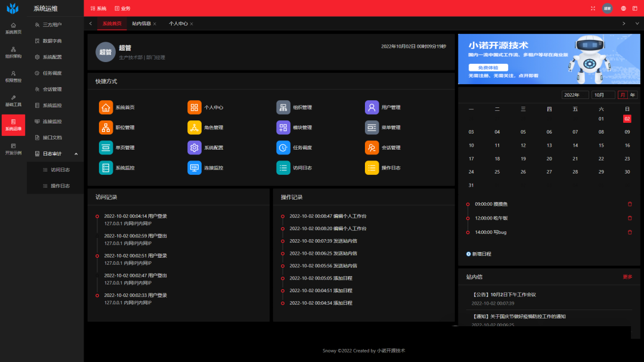Screen dimensions: 644x362
Task: Open the 更多 link in 站内信
Action: (x=627, y=277)
